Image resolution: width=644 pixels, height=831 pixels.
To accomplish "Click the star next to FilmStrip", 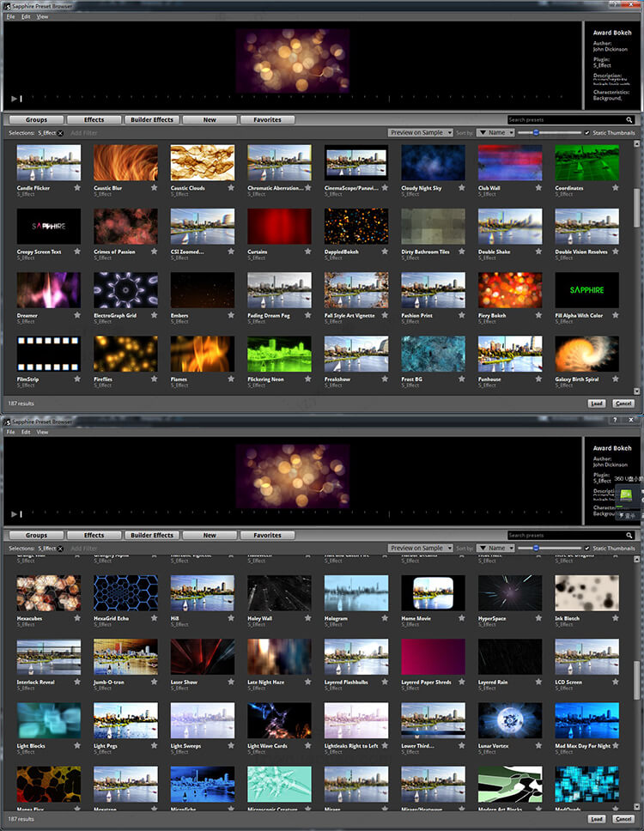I will (x=77, y=379).
